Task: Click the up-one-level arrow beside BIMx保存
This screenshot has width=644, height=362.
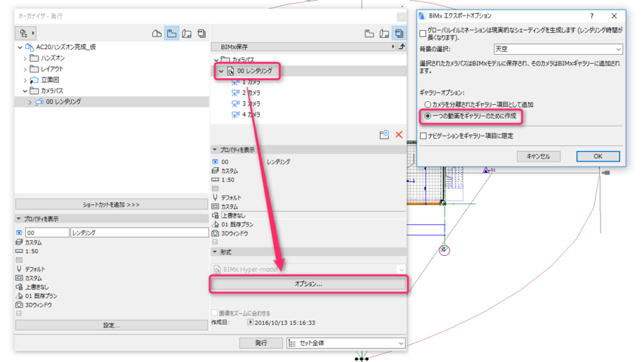Action: click(x=402, y=47)
